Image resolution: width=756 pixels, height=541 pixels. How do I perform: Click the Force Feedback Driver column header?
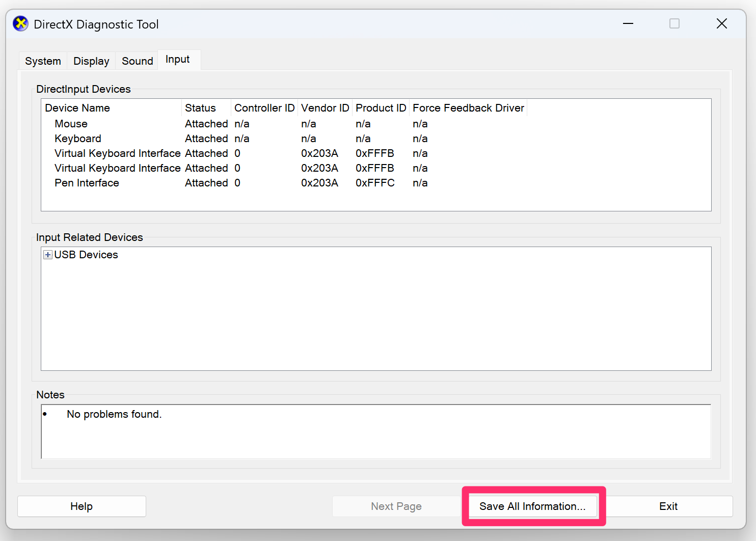coord(468,107)
